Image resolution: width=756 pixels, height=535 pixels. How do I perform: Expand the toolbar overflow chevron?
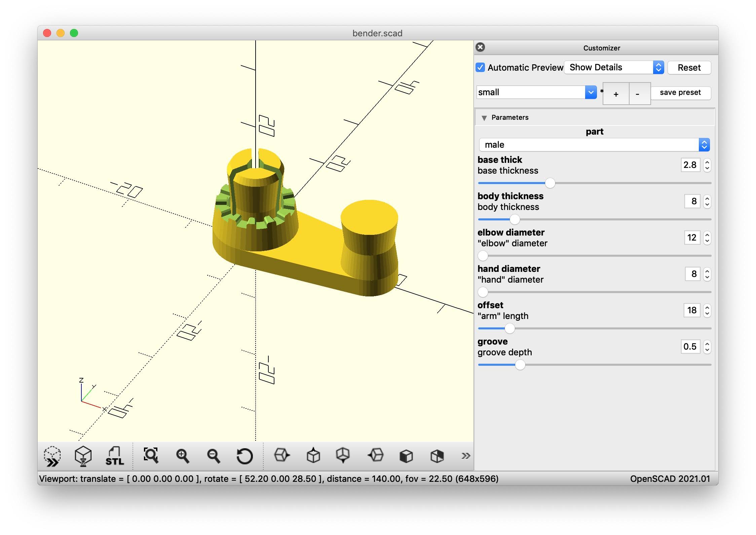tap(465, 456)
